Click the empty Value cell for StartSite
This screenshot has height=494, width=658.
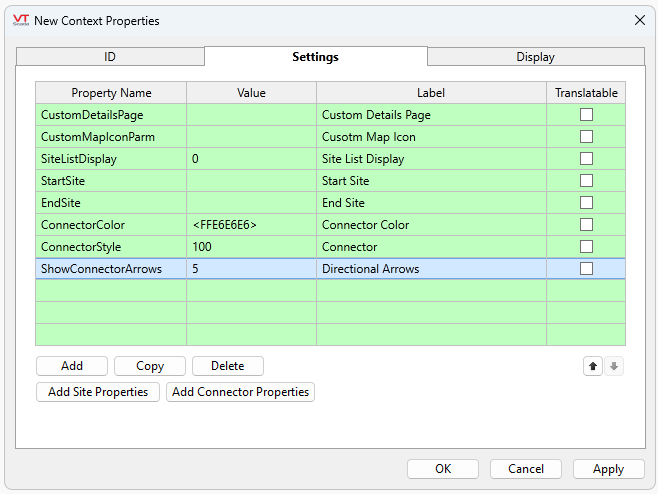coord(251,181)
